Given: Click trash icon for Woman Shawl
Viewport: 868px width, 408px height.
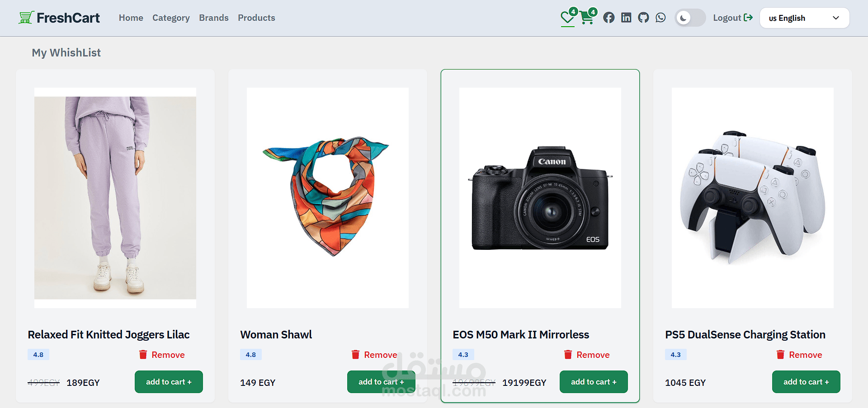Looking at the screenshot, I should (x=356, y=355).
